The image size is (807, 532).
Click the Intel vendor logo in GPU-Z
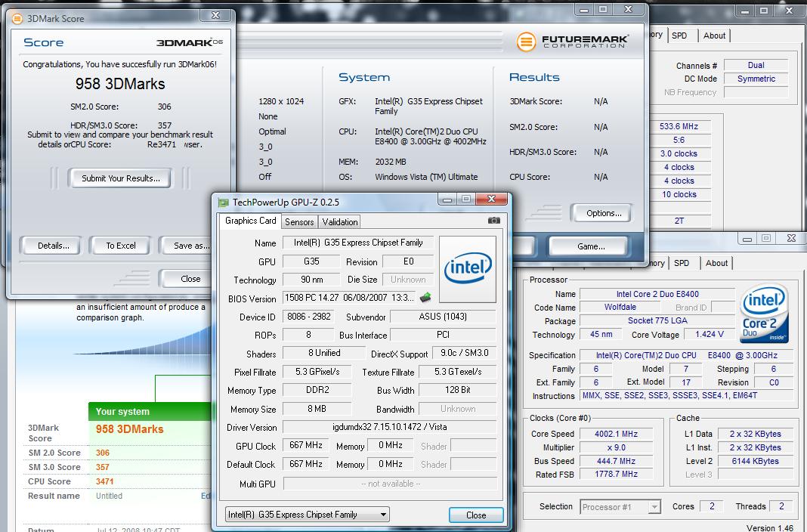467,268
